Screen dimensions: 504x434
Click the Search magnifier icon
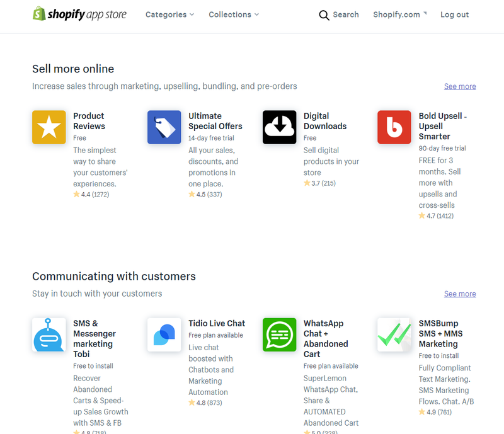coord(324,15)
